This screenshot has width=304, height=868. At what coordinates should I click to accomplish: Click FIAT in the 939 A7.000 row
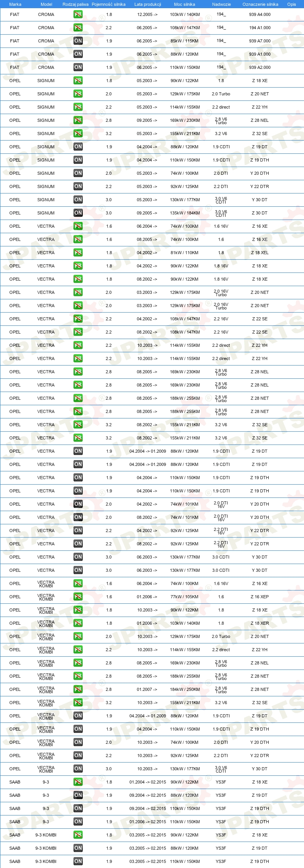pos(15,41)
